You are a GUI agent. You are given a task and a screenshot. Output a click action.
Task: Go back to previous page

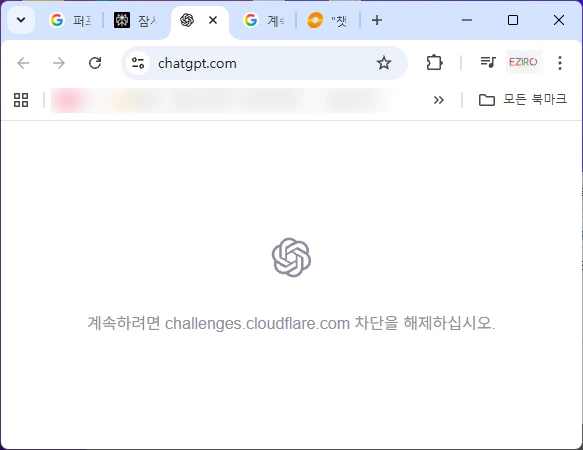23,63
